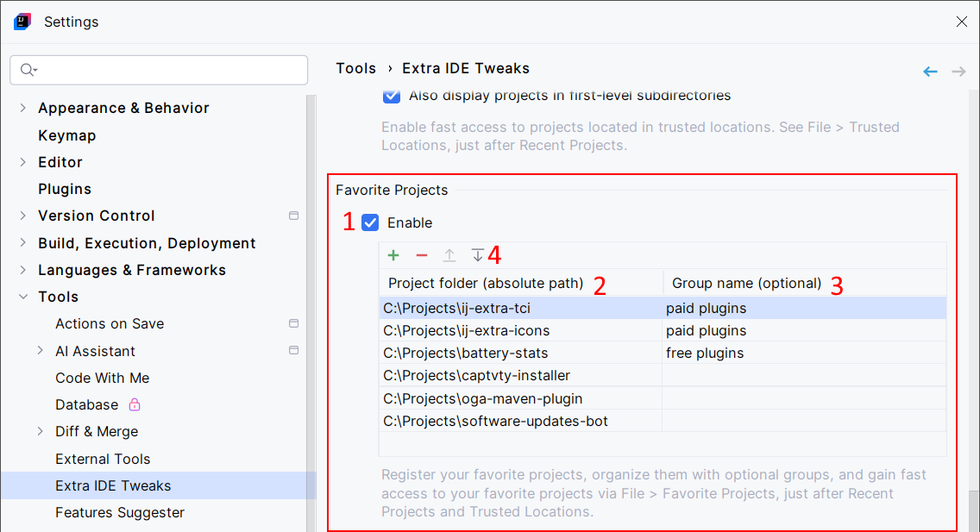The image size is (980, 532).
Task: Remove selected project with red minus icon
Action: click(x=422, y=255)
